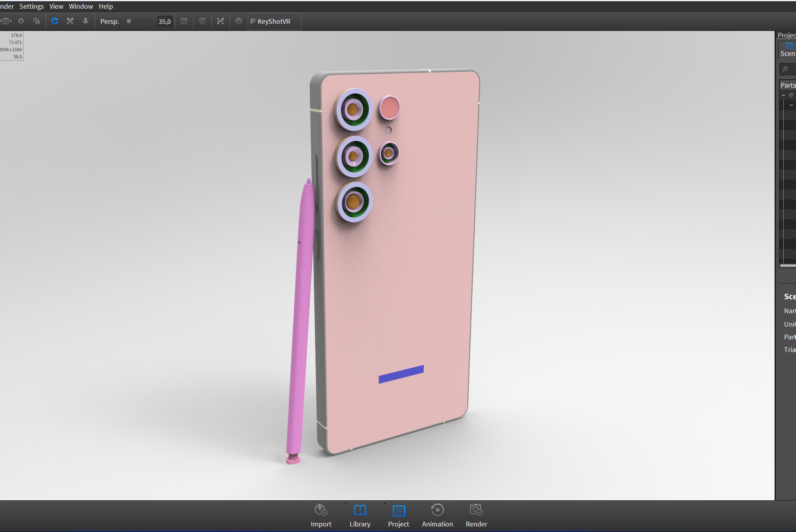The image size is (796, 532).
Task: Toggle the geometry view panel icon
Action: [x=184, y=21]
